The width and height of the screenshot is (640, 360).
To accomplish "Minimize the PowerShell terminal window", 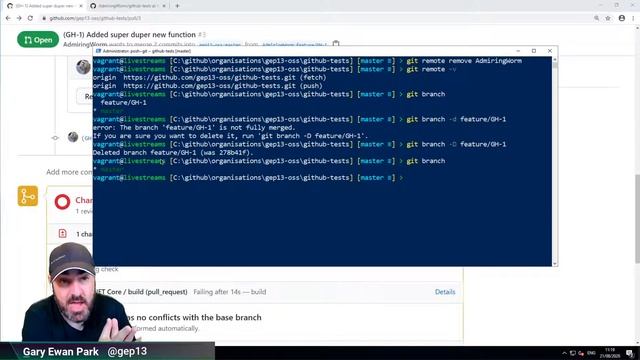I will pos(518,51).
